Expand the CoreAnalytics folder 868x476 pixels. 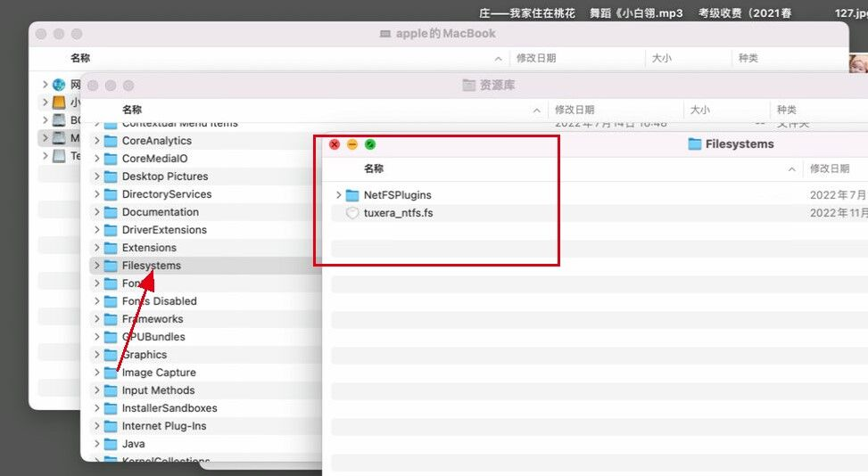[x=97, y=141]
